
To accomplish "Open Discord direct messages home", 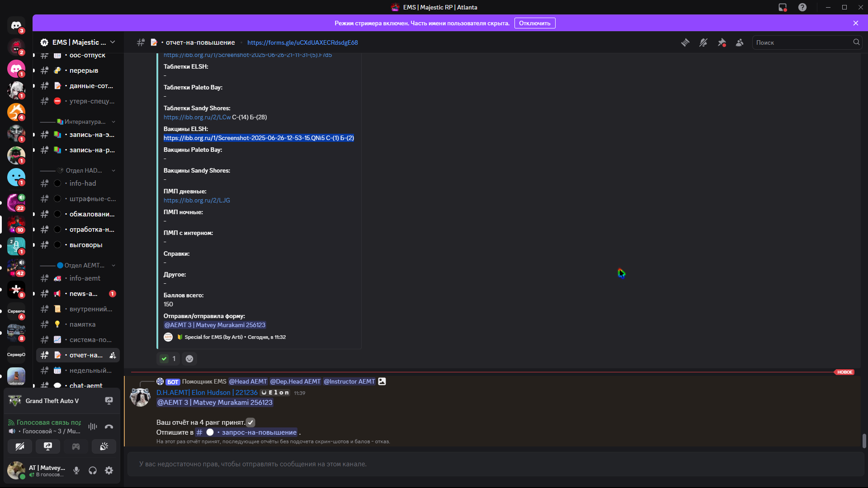I will point(16,25).
